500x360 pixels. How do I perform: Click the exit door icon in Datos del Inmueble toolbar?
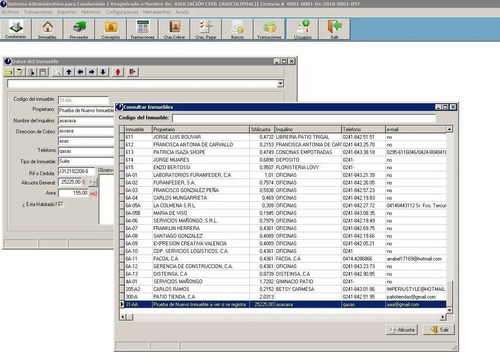click(132, 72)
